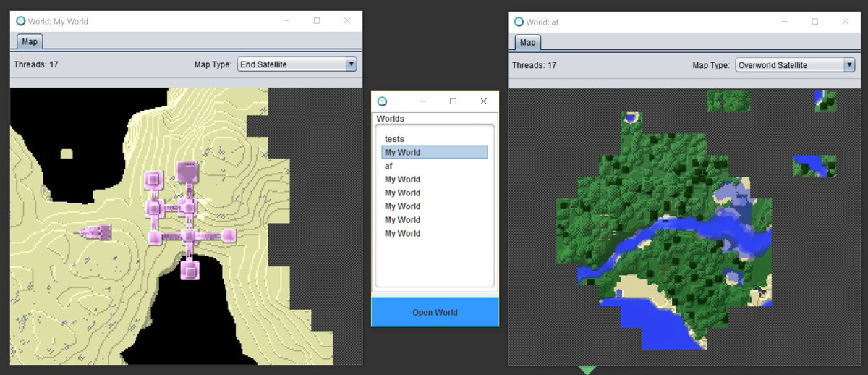Click the Map Type label in af window

pyautogui.click(x=711, y=65)
